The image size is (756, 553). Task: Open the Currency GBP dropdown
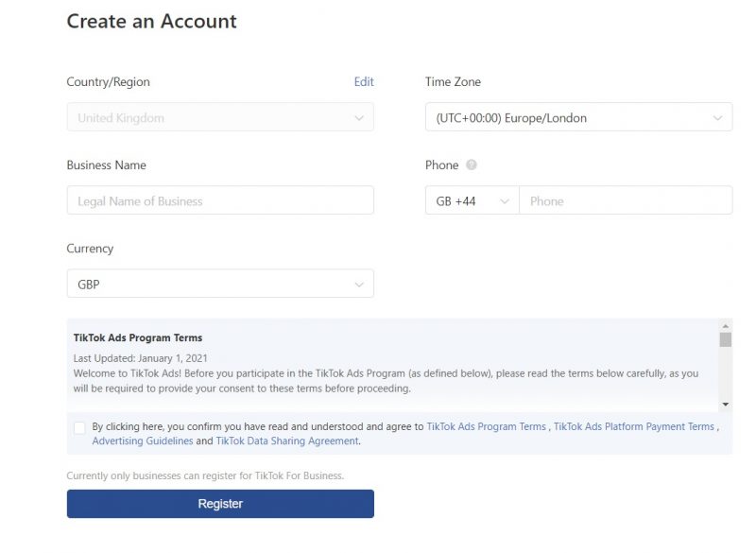click(x=219, y=285)
